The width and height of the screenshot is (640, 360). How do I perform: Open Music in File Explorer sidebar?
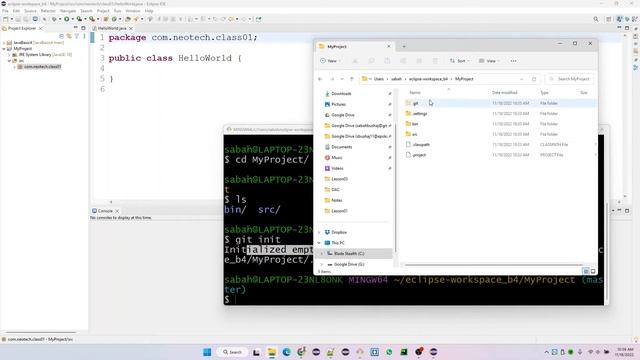[x=337, y=158]
